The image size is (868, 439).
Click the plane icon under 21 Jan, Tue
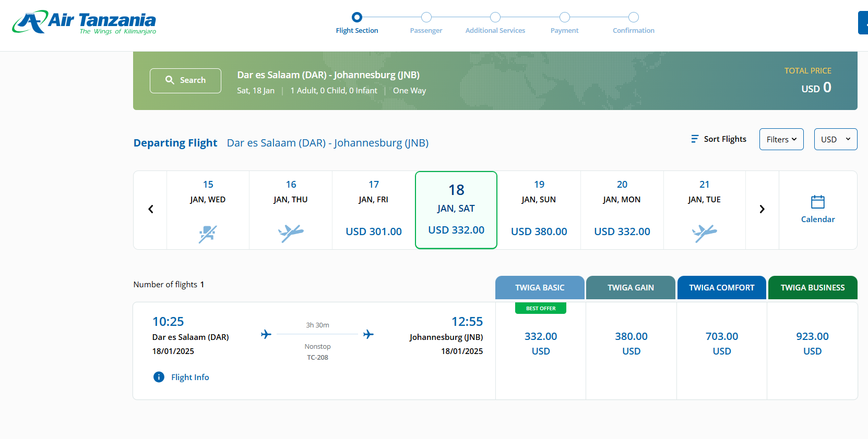[704, 233]
